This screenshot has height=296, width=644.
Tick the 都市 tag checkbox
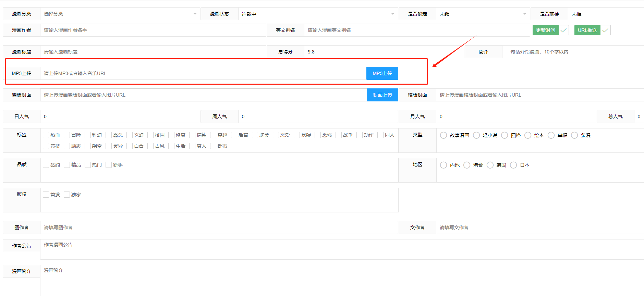point(213,146)
